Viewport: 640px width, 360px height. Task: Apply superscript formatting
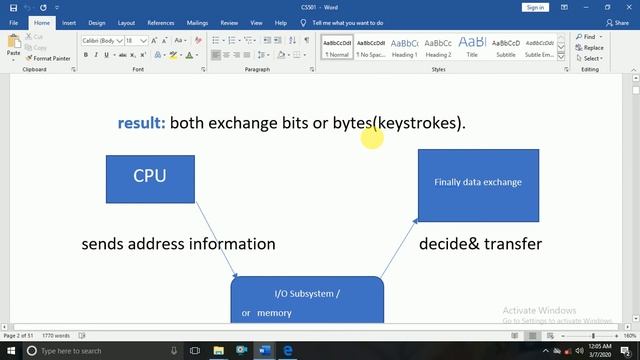point(143,55)
